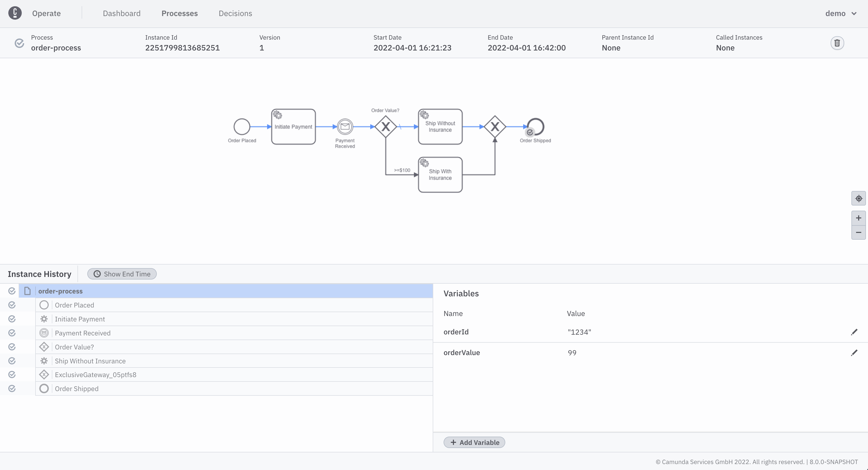Zoom in on the diagram
This screenshot has height=470, width=868.
[859, 217]
